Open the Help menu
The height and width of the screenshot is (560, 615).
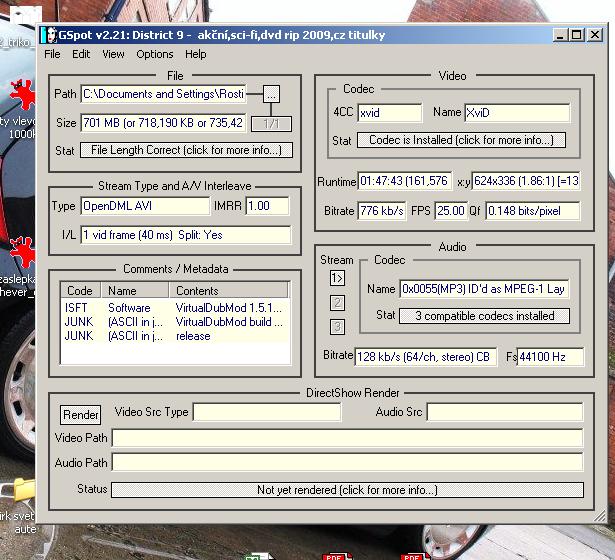(196, 54)
